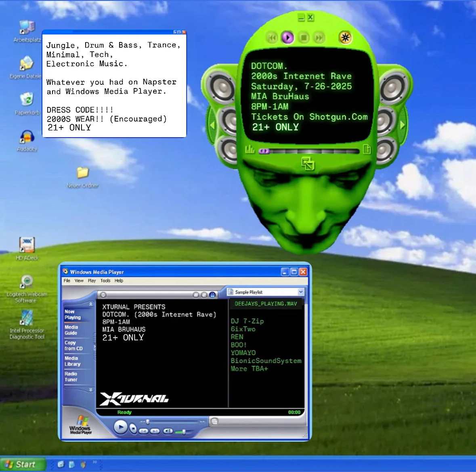476x472 pixels.
Task: Toggle the playlist pane button in WMP
Action: (212, 295)
